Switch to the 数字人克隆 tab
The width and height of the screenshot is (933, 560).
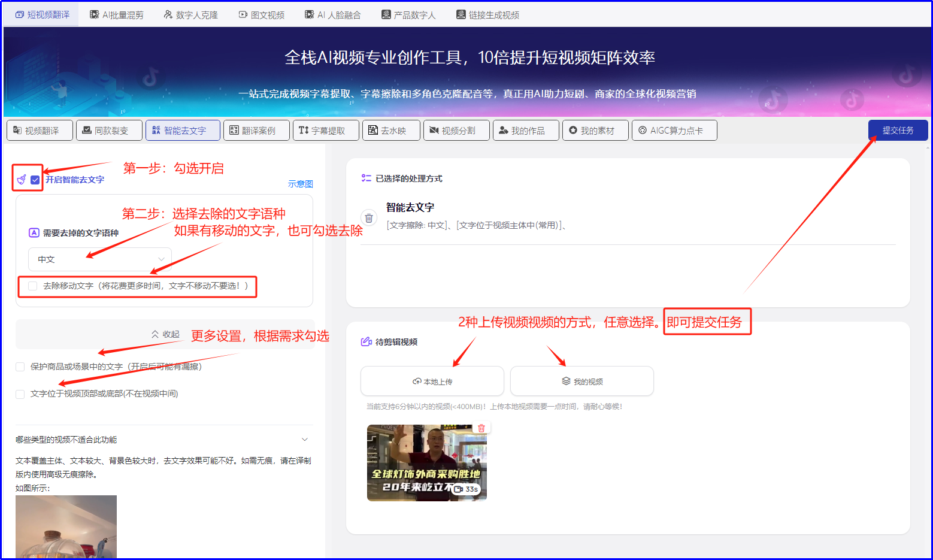click(x=190, y=14)
